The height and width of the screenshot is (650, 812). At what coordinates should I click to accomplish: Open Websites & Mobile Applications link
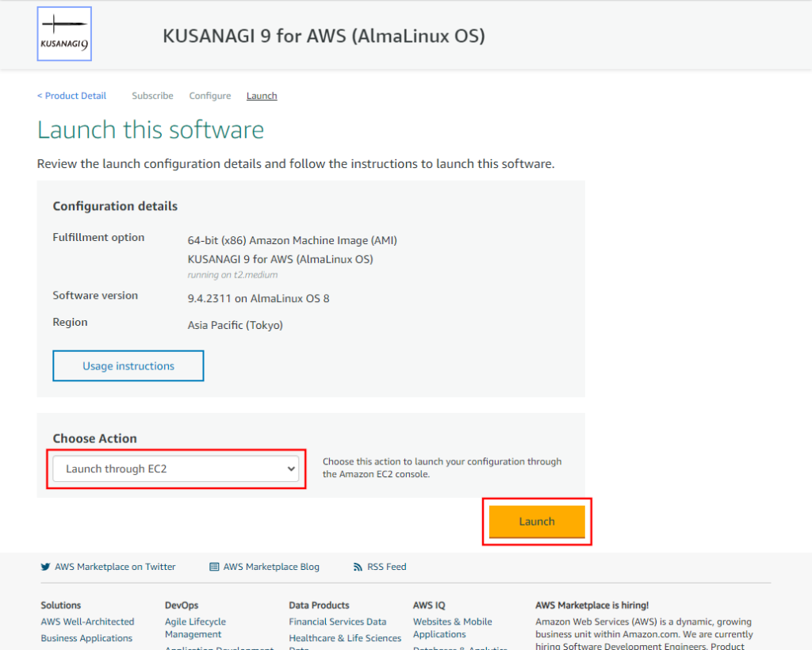point(453,628)
